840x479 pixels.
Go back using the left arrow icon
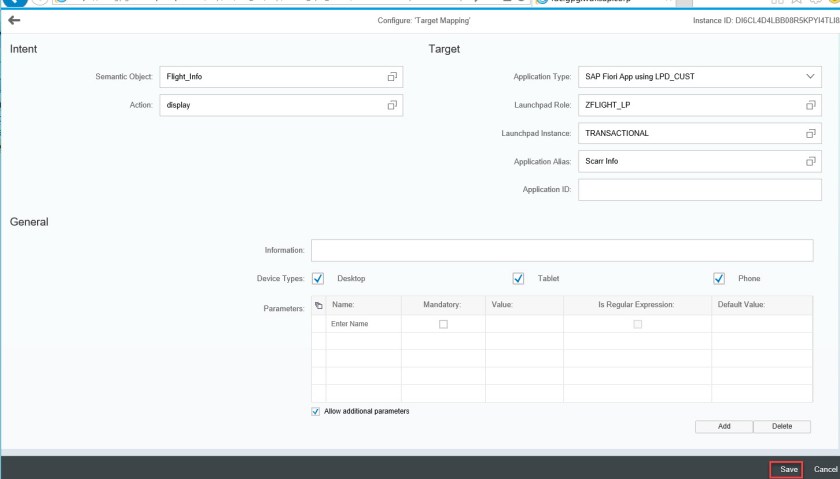[x=14, y=20]
